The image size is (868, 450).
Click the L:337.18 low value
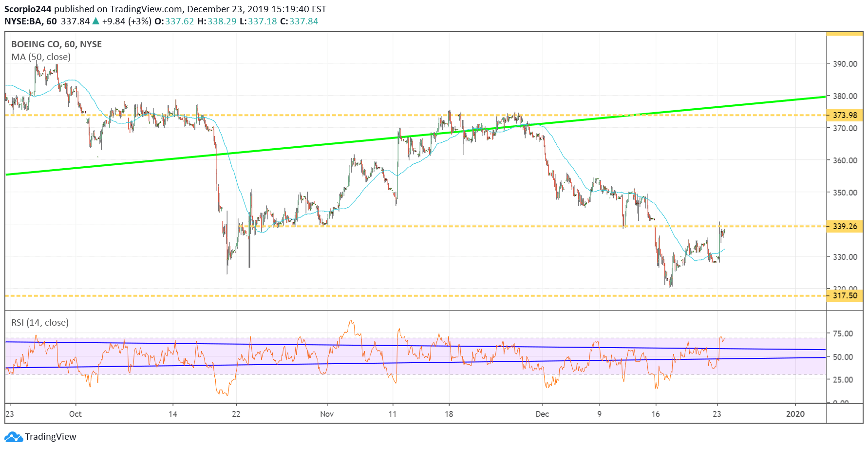(258, 21)
